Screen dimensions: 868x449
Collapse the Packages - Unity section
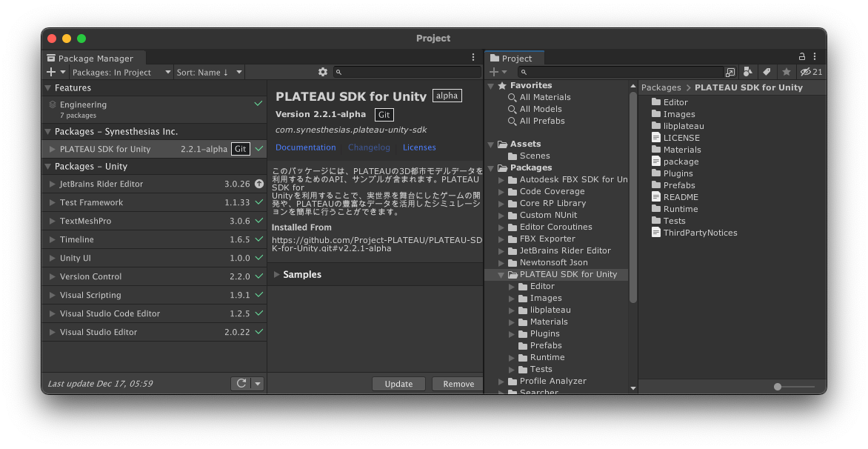pos(48,166)
